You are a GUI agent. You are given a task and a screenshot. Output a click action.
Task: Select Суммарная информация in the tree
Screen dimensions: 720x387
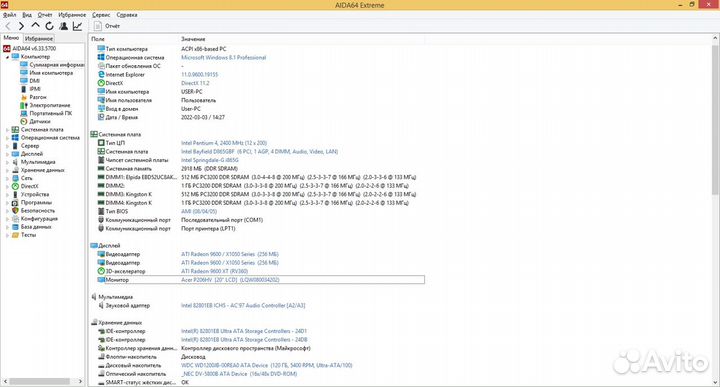tap(57, 65)
